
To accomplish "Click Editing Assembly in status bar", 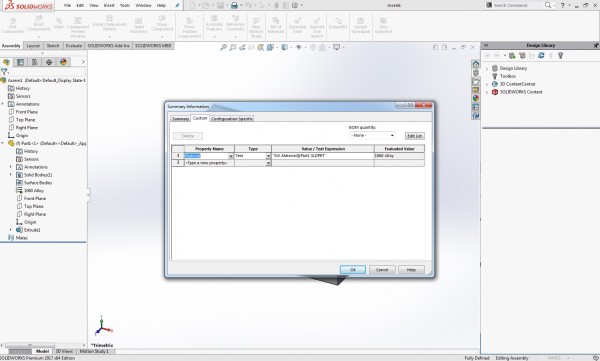I will click(x=512, y=358).
